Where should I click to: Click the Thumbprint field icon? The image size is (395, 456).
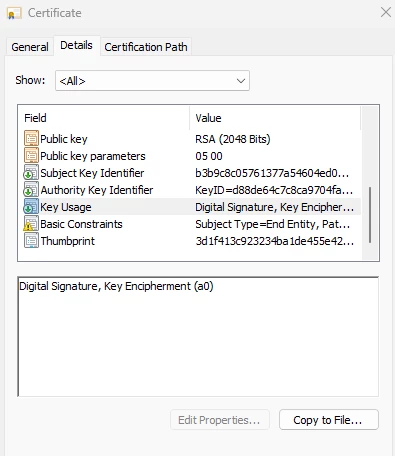pos(31,240)
